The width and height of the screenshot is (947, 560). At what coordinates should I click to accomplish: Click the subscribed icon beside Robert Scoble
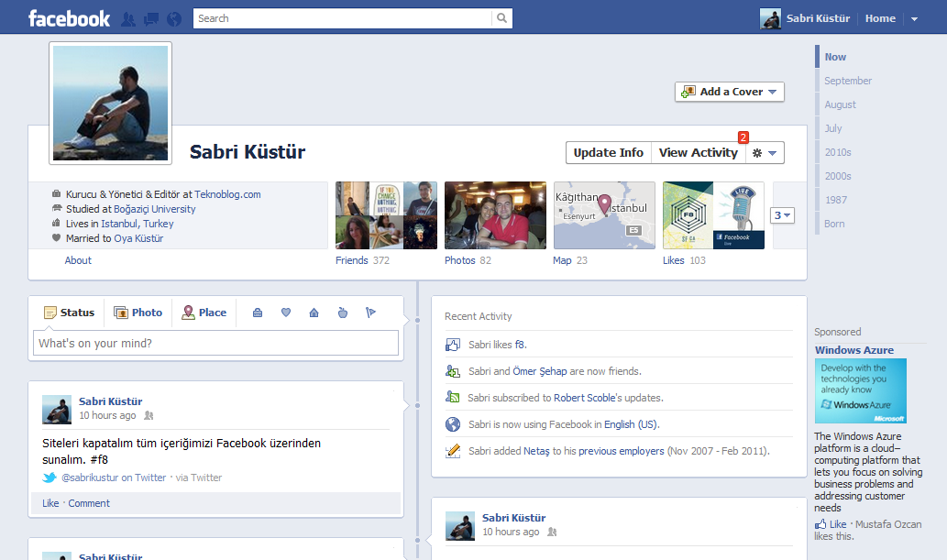pos(453,398)
